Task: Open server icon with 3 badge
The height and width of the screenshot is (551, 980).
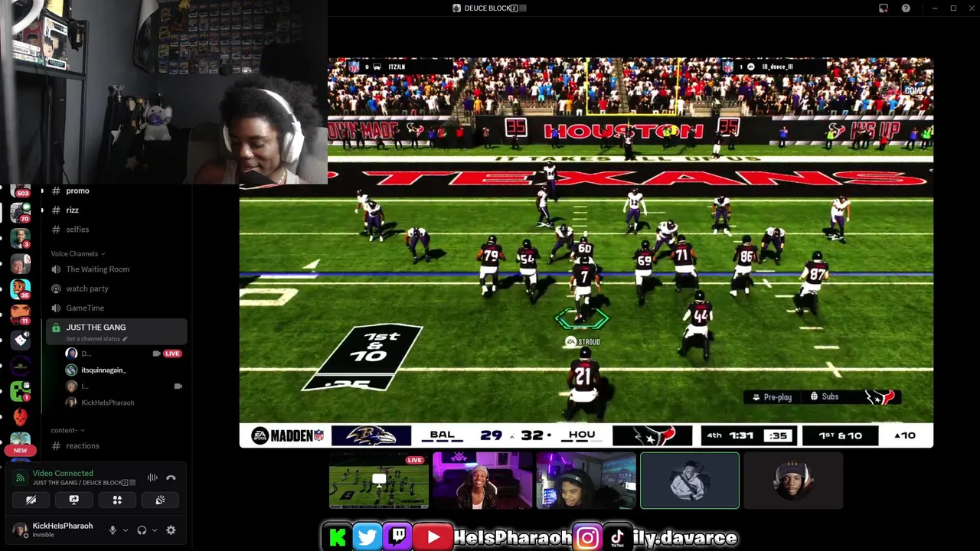Action: pyautogui.click(x=21, y=238)
